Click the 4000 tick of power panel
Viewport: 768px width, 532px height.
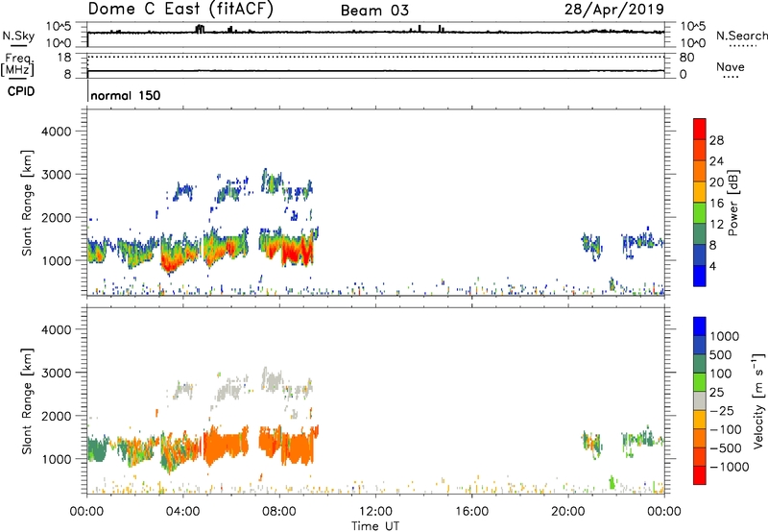[x=57, y=132]
